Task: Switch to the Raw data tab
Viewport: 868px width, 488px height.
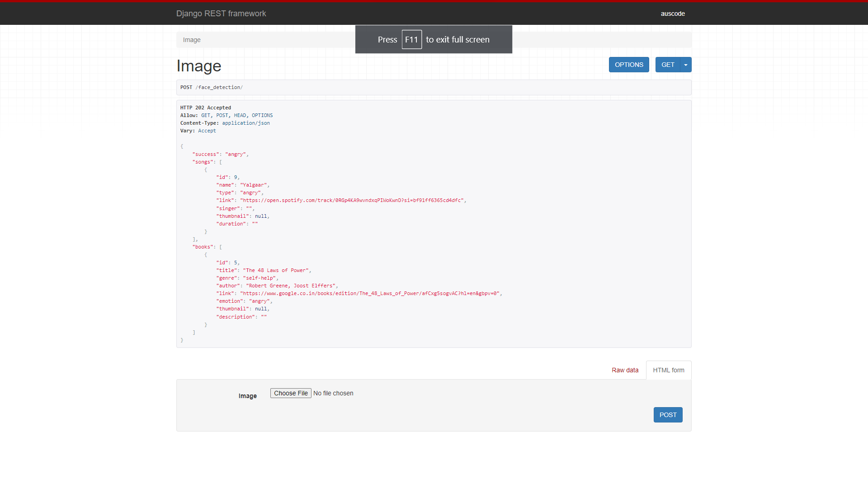Action: [x=625, y=370]
